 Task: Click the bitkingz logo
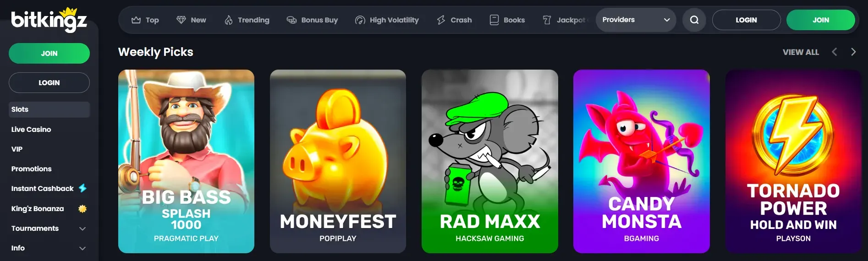(49, 20)
